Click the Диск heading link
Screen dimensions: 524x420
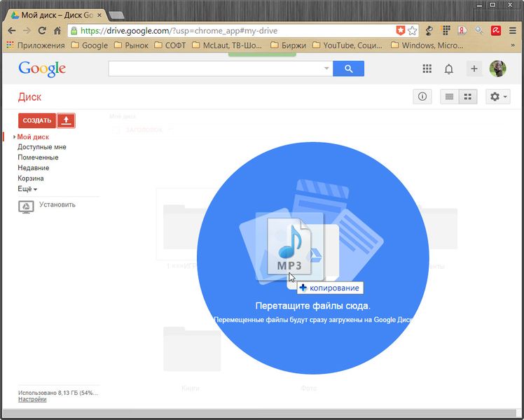click(x=29, y=97)
